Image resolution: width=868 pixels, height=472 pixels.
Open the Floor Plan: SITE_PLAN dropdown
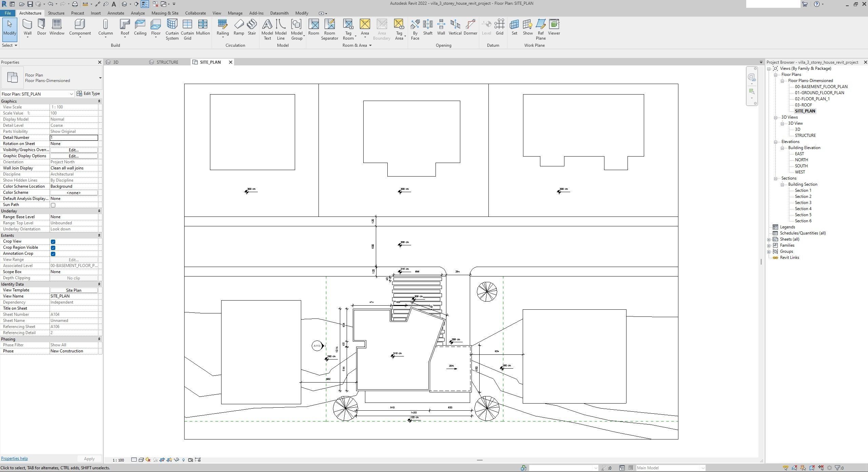click(71, 94)
